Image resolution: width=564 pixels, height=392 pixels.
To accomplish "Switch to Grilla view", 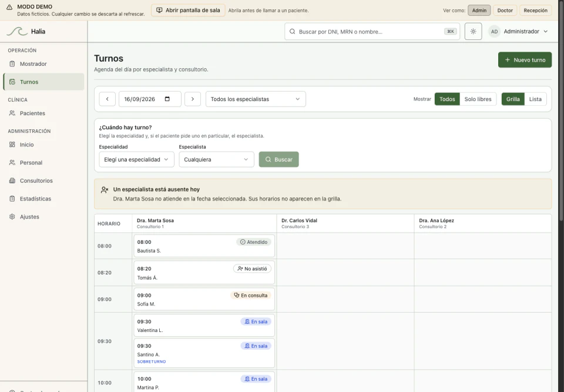I will coord(513,99).
